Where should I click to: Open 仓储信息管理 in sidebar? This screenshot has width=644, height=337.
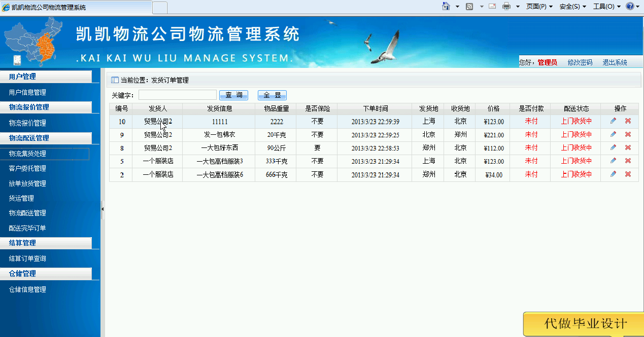pos(27,289)
